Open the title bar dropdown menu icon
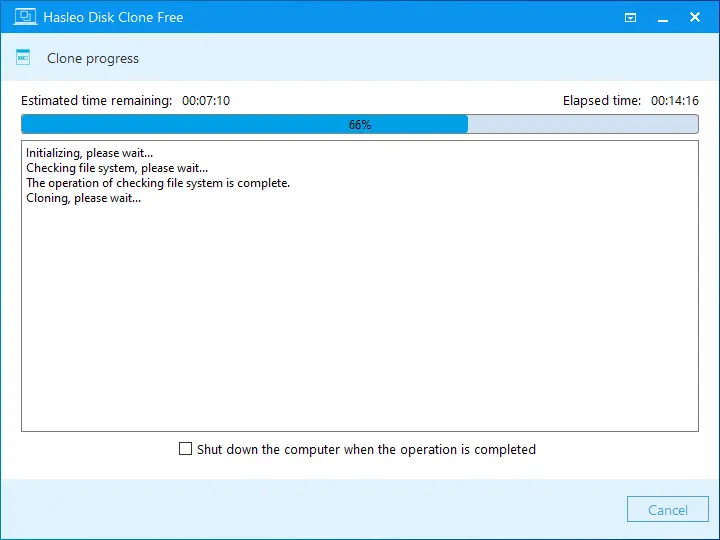 (630, 17)
